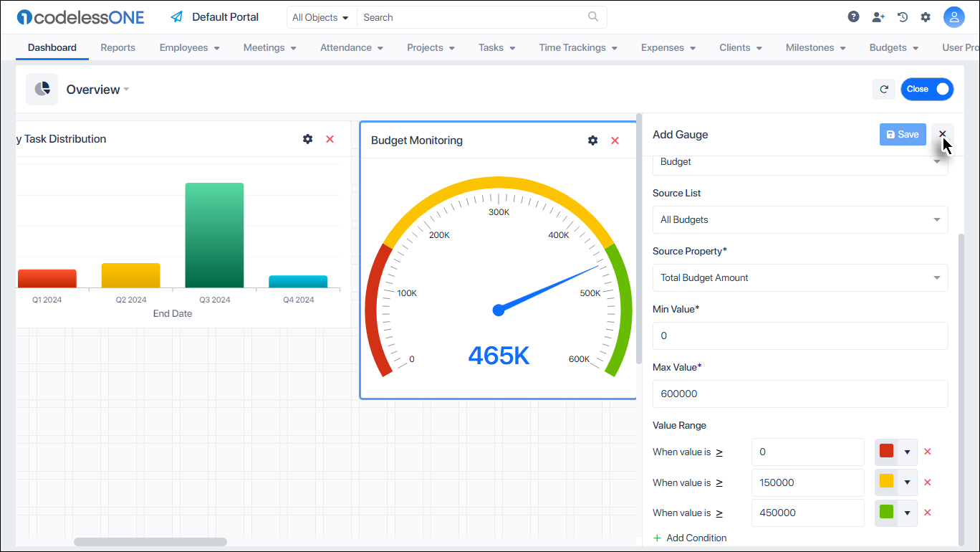Refresh the dashboard using the reload icon
Screen dimensions: 980x552
pyautogui.click(x=884, y=89)
